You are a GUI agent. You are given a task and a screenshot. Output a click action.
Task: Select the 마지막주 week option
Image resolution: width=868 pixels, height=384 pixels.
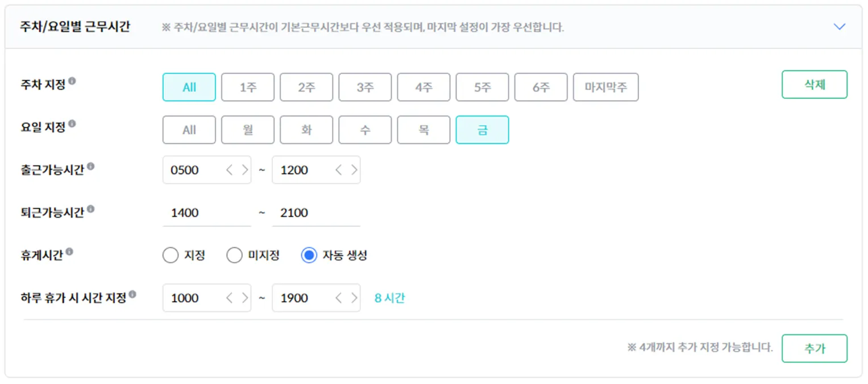tap(605, 88)
